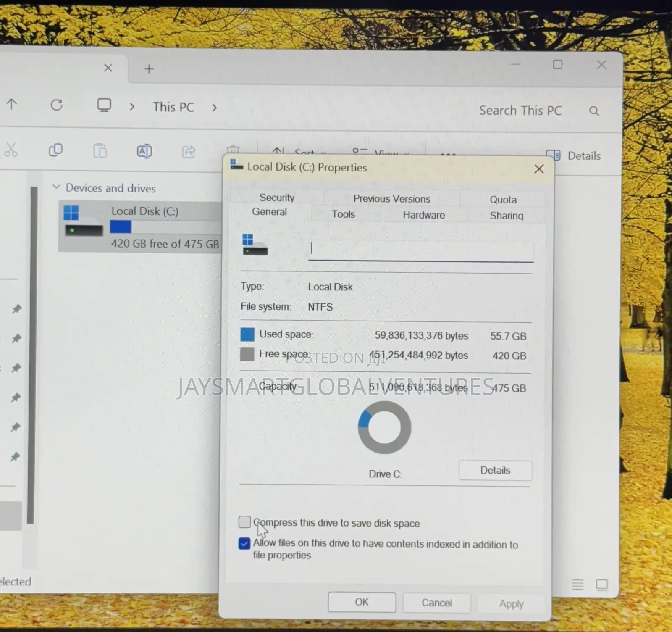
Task: Click the Apply button
Action: 512,604
